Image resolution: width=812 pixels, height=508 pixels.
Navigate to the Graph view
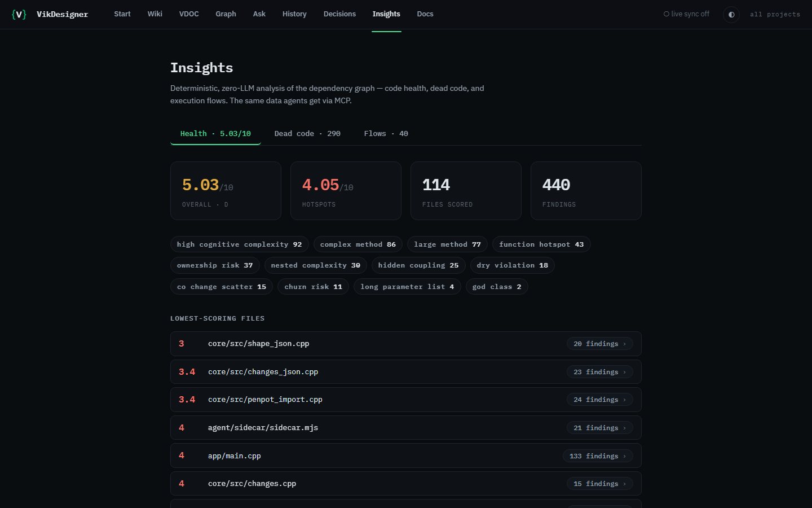[x=226, y=14]
